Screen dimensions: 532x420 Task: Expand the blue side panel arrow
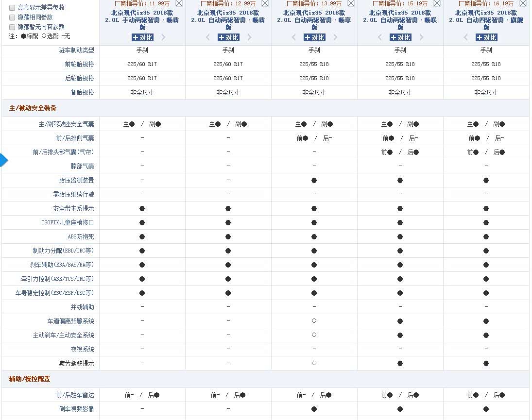4,160
